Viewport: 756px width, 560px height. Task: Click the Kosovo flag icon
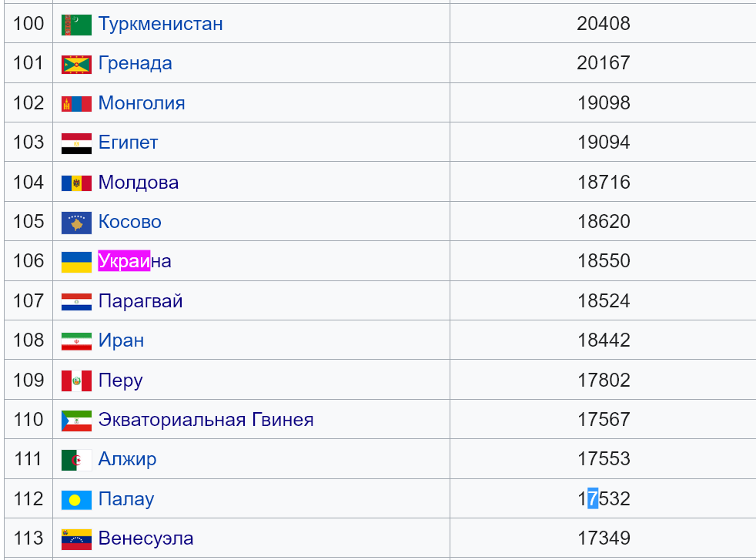point(76,223)
